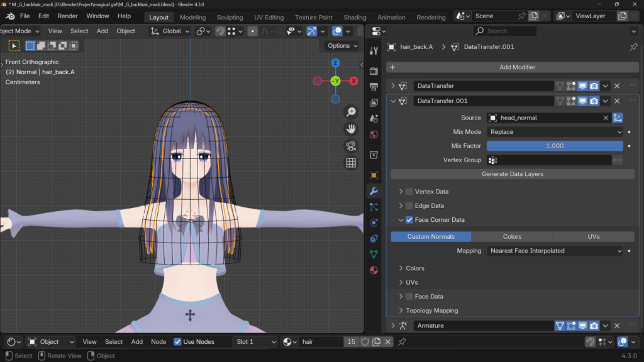Expand the Topology Mapping section
The height and width of the screenshot is (362, 644).
(x=431, y=310)
